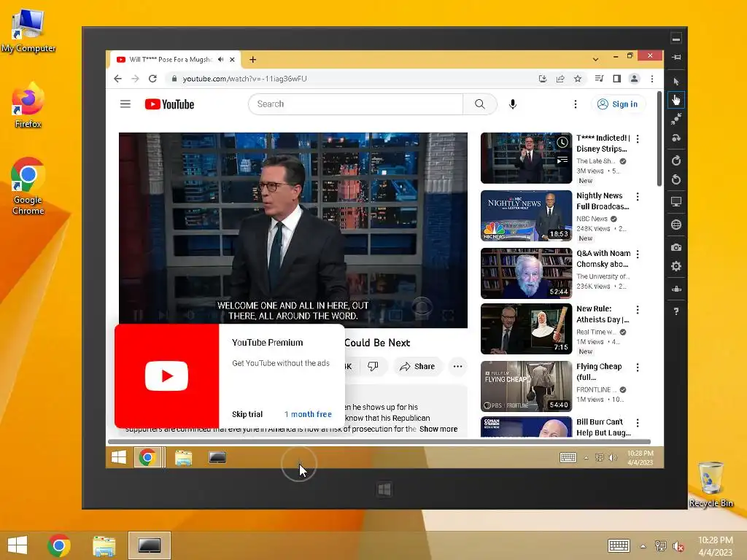The width and height of the screenshot is (747, 560).
Task: Open simulator display resolution monitor icon
Action: (x=676, y=202)
